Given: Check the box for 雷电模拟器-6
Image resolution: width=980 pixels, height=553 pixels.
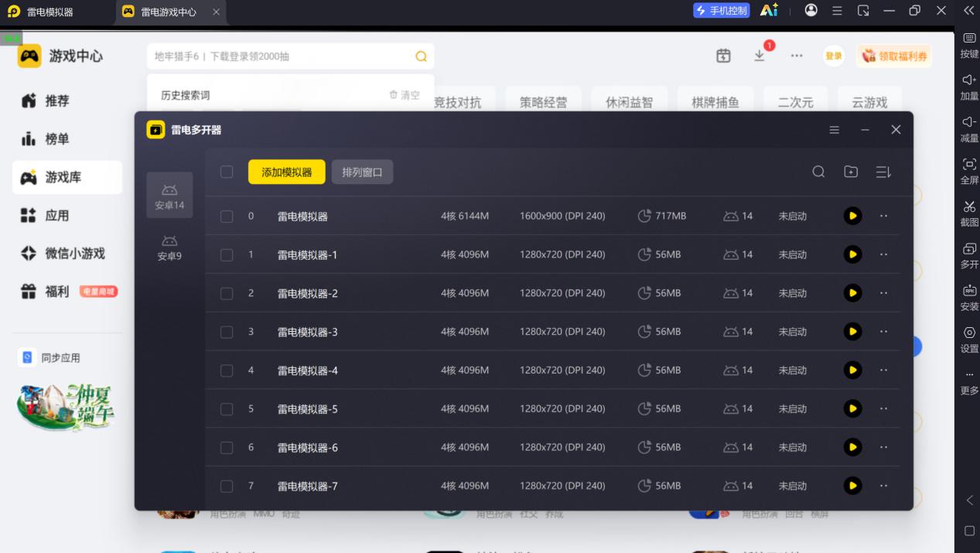Looking at the screenshot, I should [x=227, y=448].
